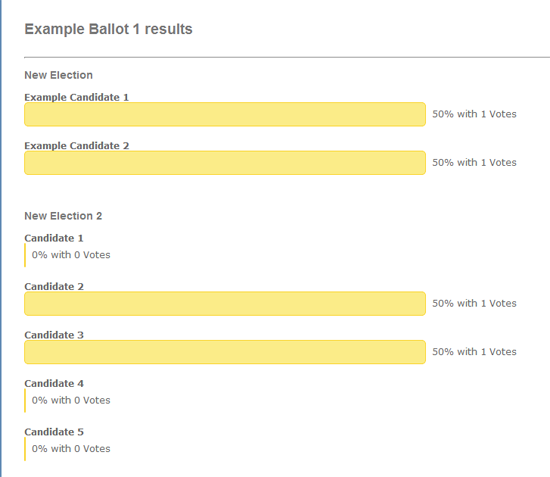Click Candidate 2's 50% with 1 Votes text
This screenshot has width=550, height=477.
[474, 303]
